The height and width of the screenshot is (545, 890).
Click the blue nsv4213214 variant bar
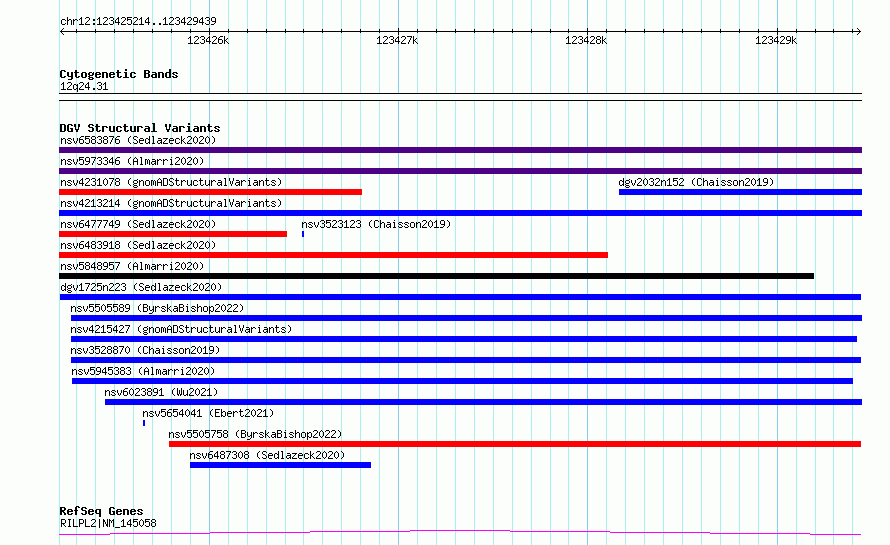[460, 213]
